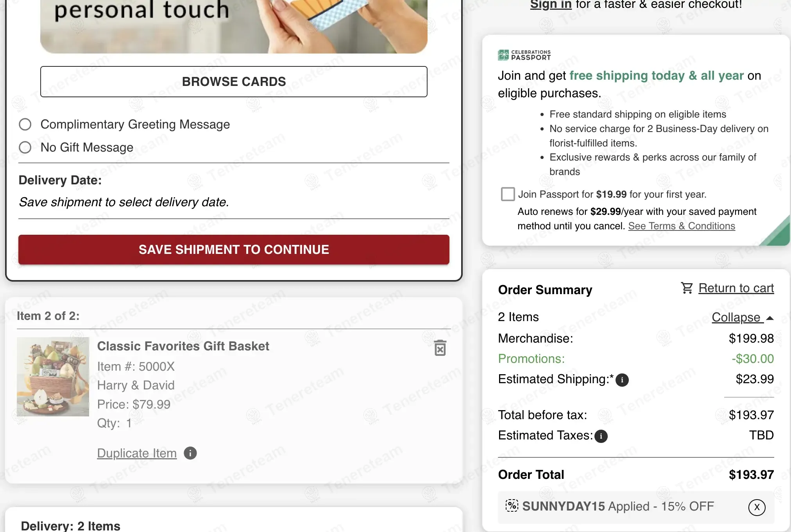Remove SUNNYDAY15 promo code with X
Viewport: 791px width, 532px height.
click(x=757, y=507)
